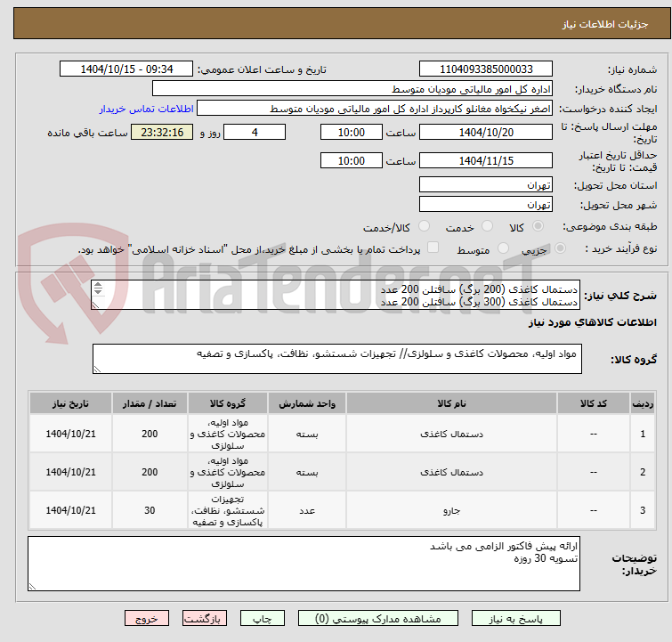Click the date 1404/10/21 in row 1
The image size is (672, 642).
pos(70,434)
